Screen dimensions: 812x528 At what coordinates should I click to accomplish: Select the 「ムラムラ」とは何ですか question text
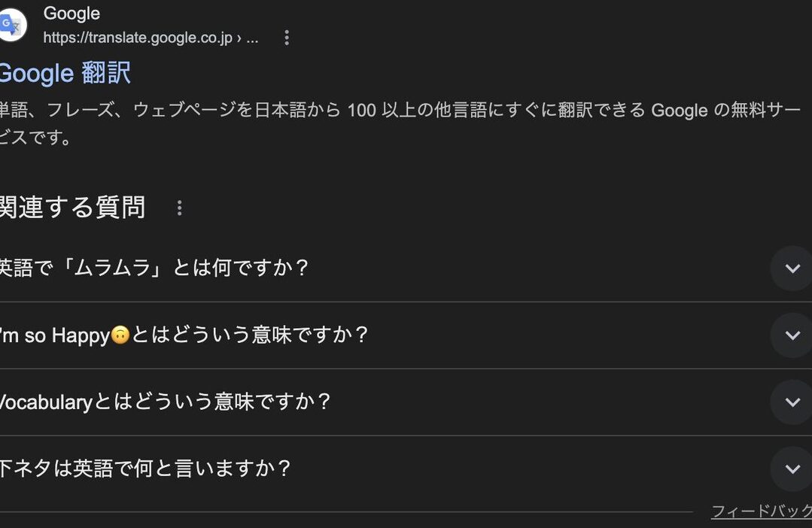click(154, 269)
